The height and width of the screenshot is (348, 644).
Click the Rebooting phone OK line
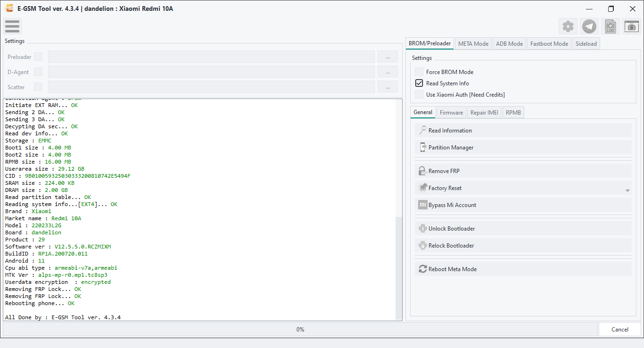pyautogui.click(x=40, y=303)
